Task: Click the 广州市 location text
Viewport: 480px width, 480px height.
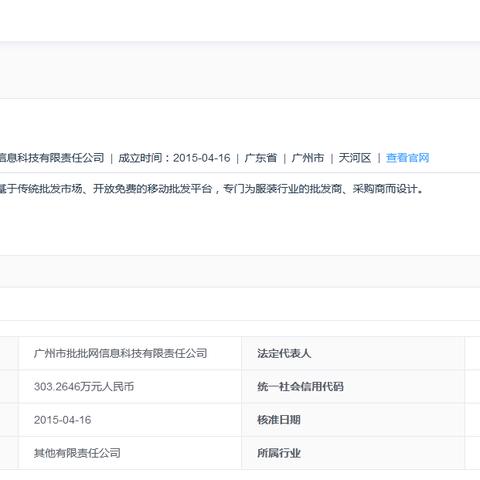Action: [308, 158]
